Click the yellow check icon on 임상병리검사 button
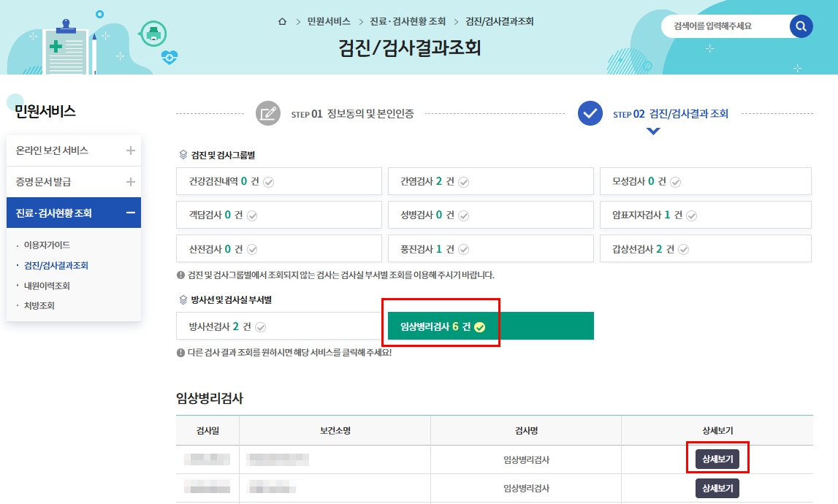838x504 pixels. [x=479, y=326]
